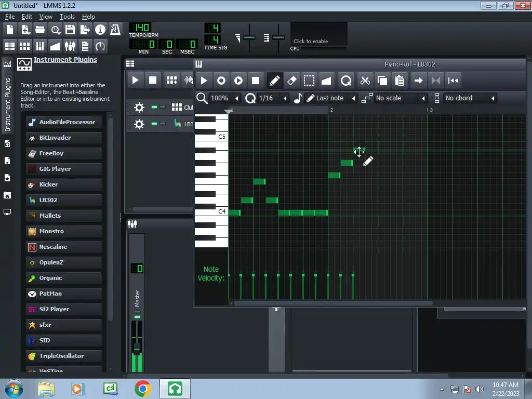Switch to the Instrument Plugins sidebar tab

(7, 97)
